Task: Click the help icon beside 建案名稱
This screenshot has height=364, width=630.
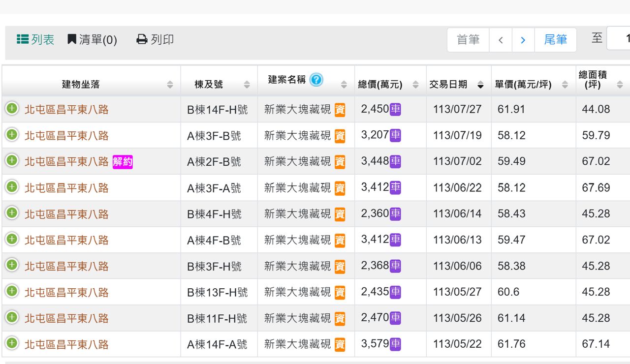Action: click(316, 79)
